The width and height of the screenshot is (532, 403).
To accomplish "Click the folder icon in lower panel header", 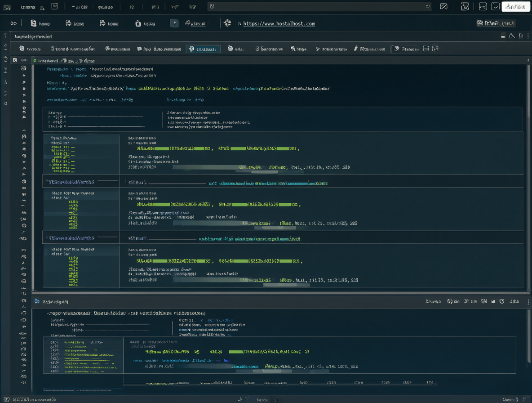I will [x=37, y=301].
